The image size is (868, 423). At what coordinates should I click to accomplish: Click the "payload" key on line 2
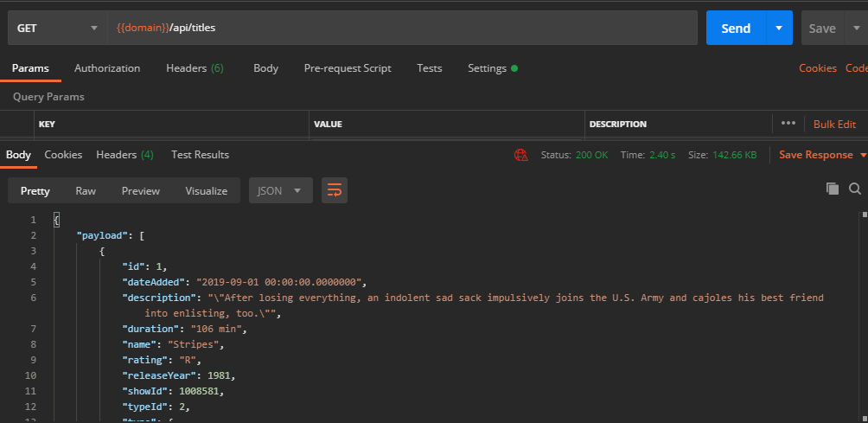tap(102, 236)
